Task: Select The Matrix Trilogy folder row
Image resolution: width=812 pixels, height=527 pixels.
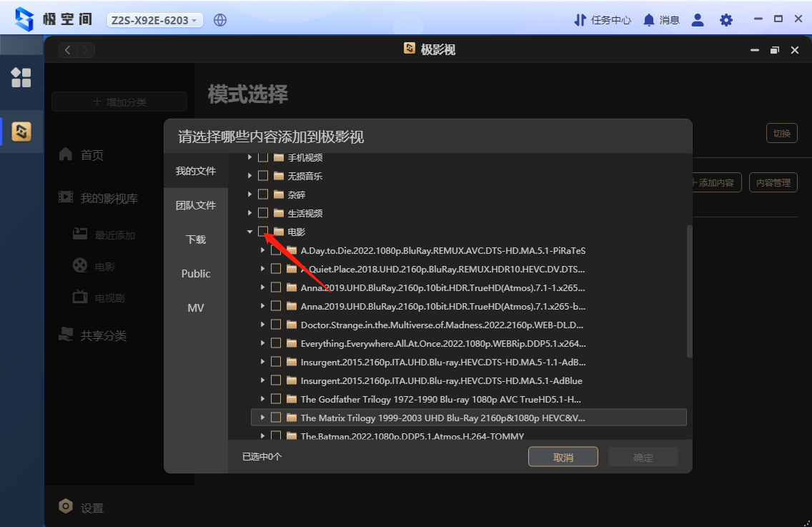Action: pos(442,418)
